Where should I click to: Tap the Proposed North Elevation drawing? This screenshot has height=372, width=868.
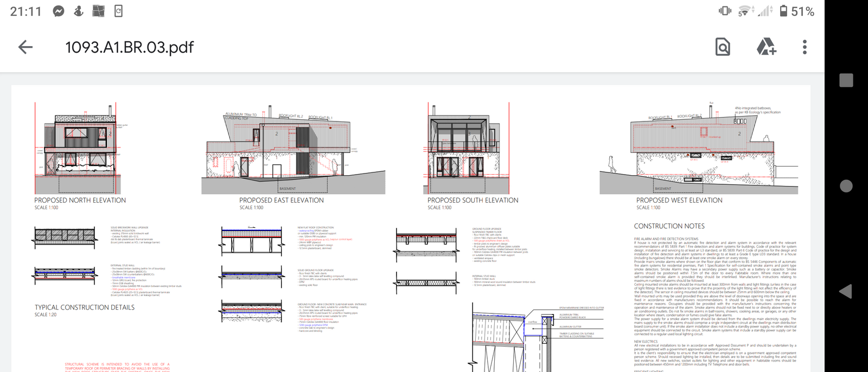[x=81, y=147]
